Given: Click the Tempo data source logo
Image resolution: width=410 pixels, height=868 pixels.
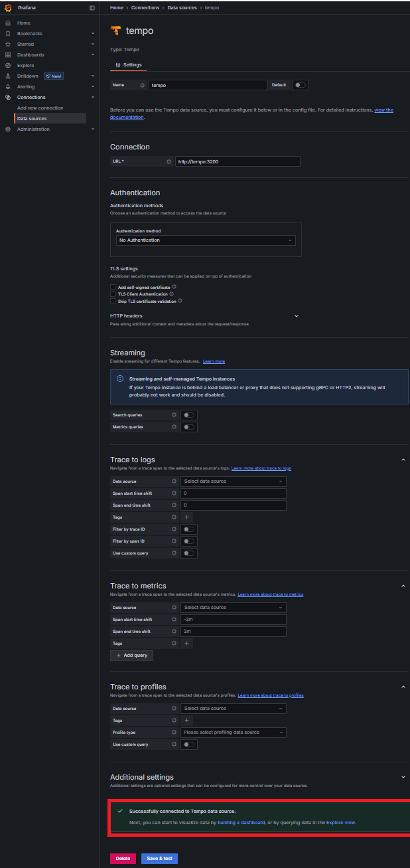Looking at the screenshot, I should (115, 31).
